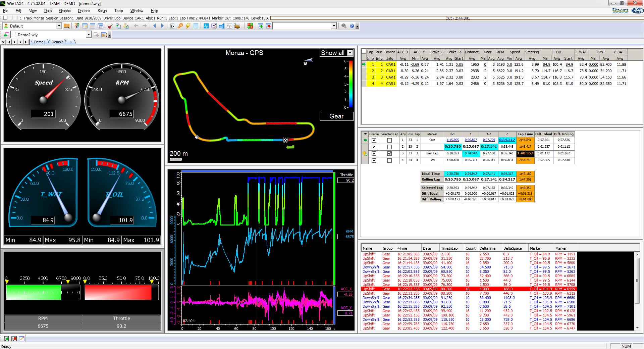
Task: Click the histogram chart toolbar icon
Action: click(x=237, y=26)
